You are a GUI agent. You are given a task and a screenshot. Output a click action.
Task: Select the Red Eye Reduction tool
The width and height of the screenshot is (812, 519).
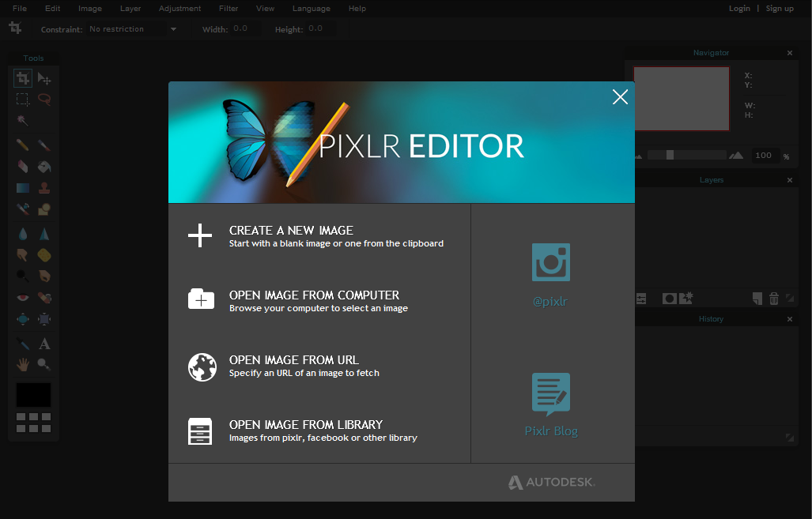pos(23,298)
